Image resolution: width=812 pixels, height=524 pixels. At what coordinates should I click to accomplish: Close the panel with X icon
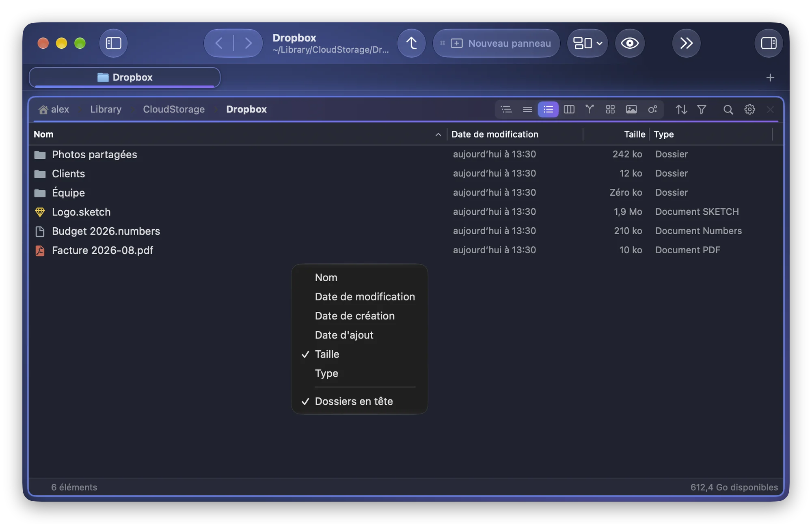point(770,109)
